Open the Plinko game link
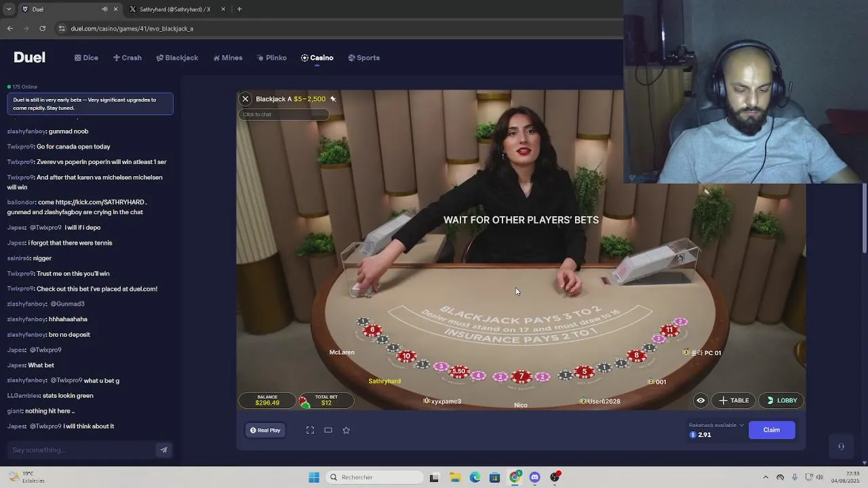 point(271,58)
